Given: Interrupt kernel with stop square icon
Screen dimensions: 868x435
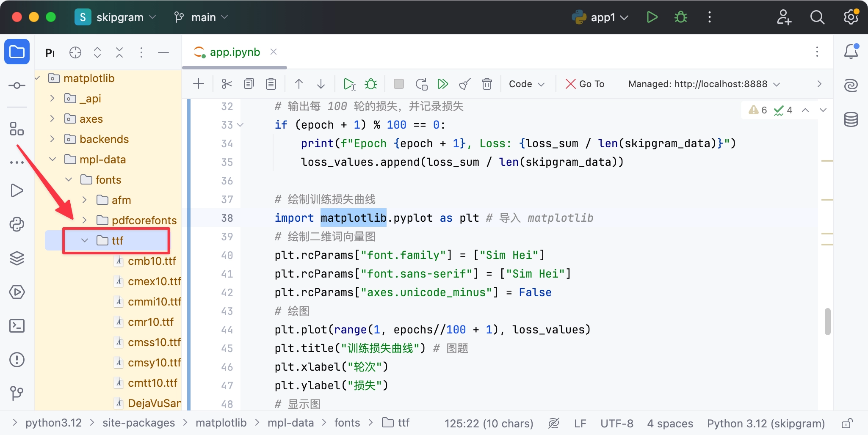Looking at the screenshot, I should [399, 84].
